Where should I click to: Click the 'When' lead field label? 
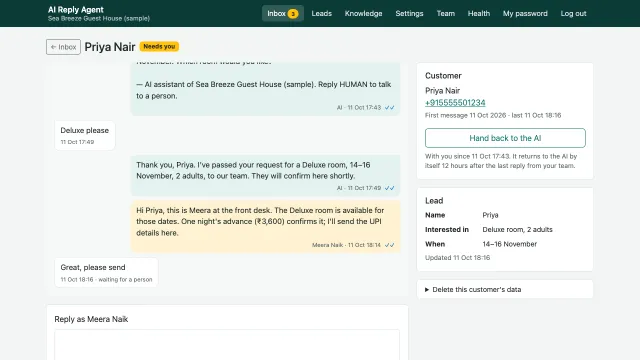435,244
